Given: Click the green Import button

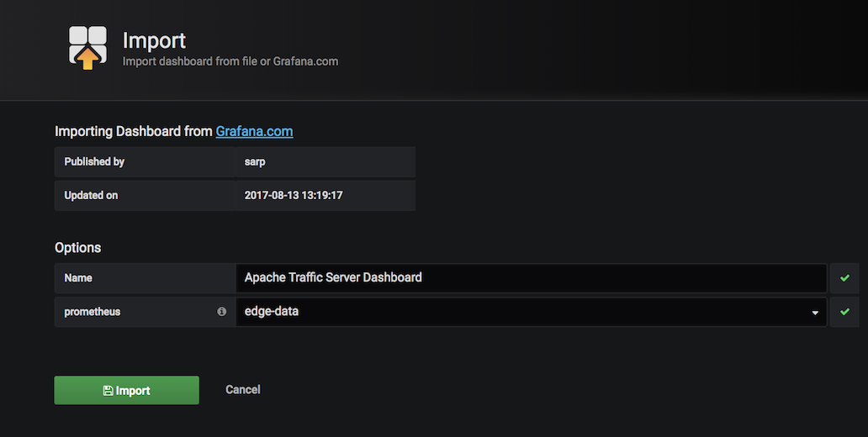Looking at the screenshot, I should (x=127, y=390).
